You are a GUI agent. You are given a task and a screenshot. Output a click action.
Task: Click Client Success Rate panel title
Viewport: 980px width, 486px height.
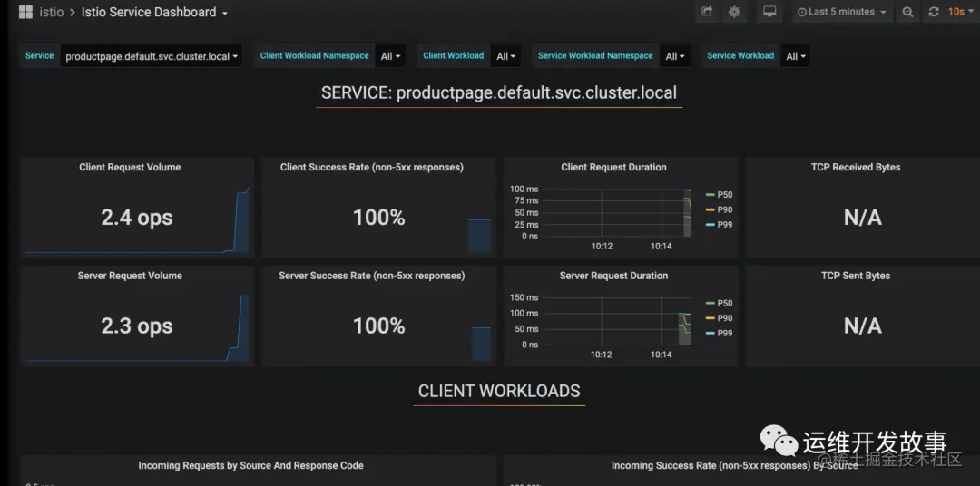coord(372,168)
